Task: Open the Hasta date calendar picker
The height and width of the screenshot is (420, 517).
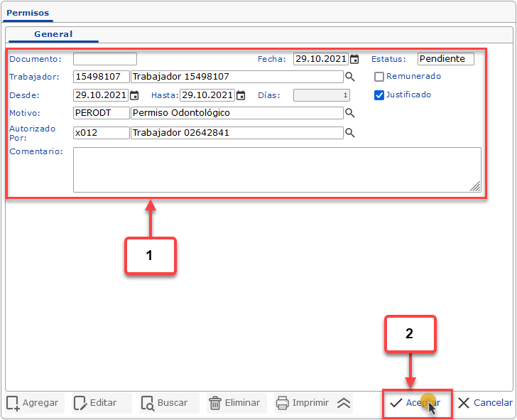Action: pyautogui.click(x=241, y=95)
